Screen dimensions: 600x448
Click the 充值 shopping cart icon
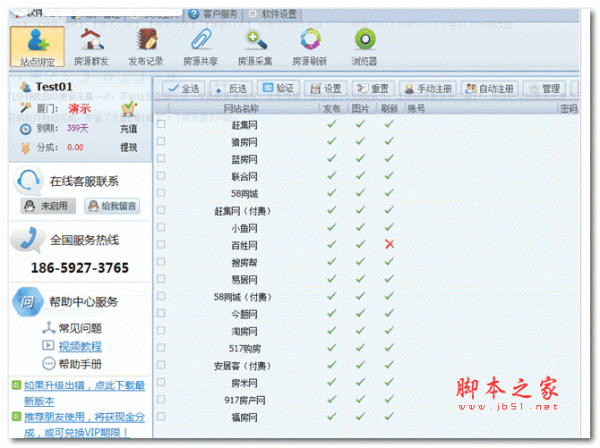click(x=129, y=109)
